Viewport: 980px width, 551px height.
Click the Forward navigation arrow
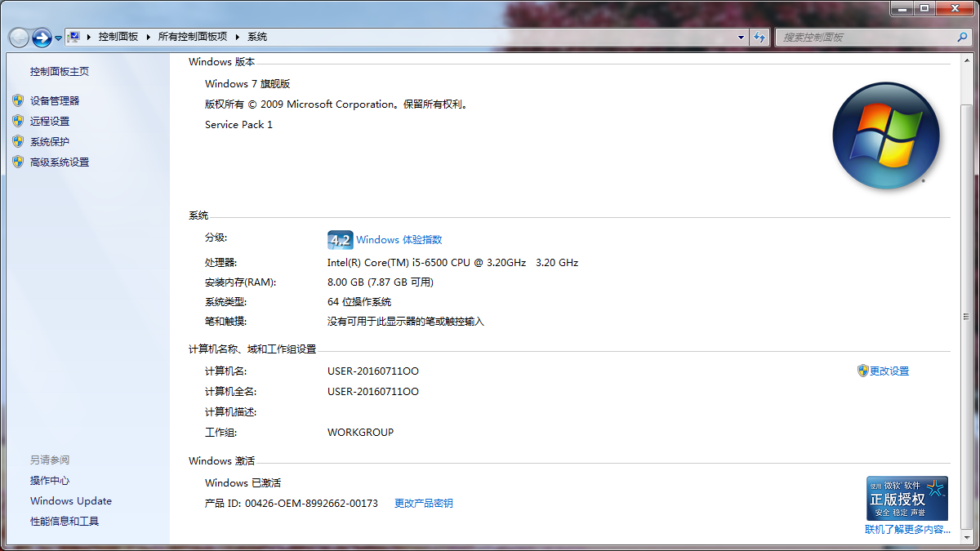click(42, 38)
